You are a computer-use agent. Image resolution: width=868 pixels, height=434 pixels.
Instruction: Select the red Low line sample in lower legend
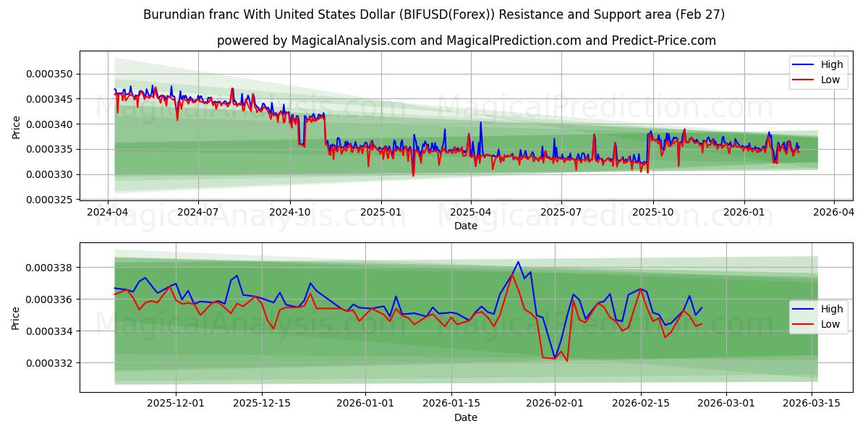tap(802, 324)
